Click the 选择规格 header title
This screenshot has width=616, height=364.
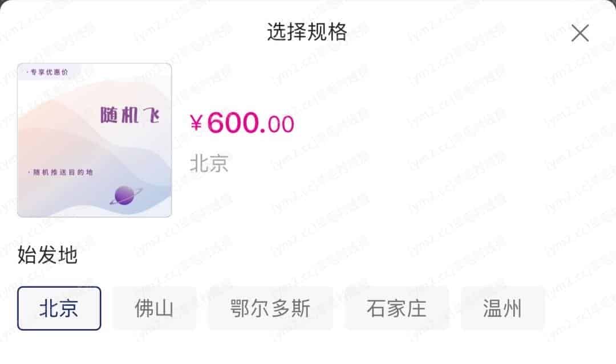pos(307,32)
